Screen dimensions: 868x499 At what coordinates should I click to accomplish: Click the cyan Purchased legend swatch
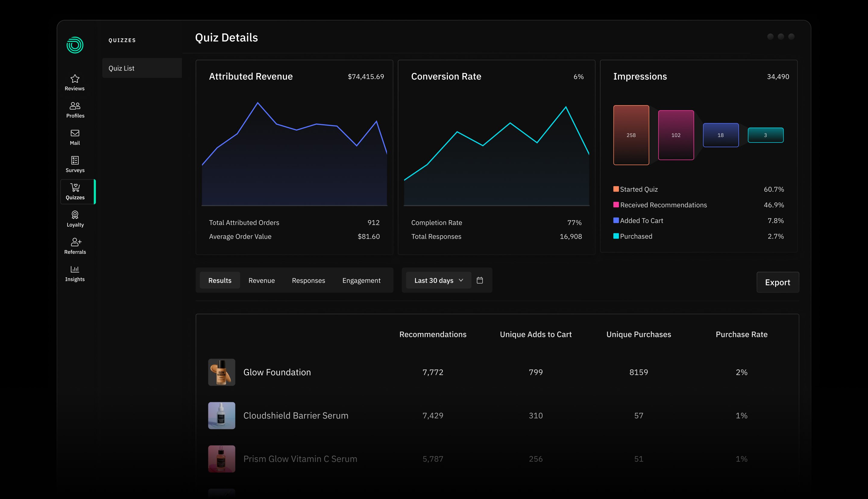[616, 236]
